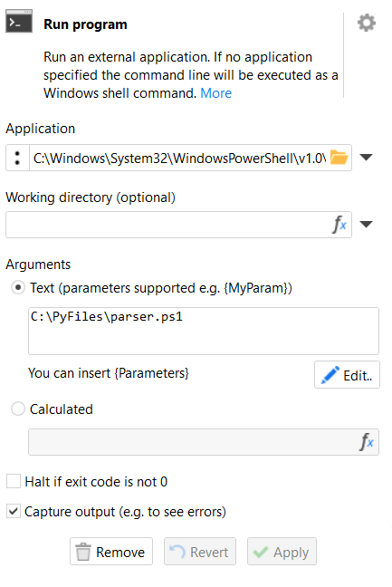This screenshot has width=392, height=587.
Task: Click the arguments text box with parser.ps1
Action: click(204, 331)
